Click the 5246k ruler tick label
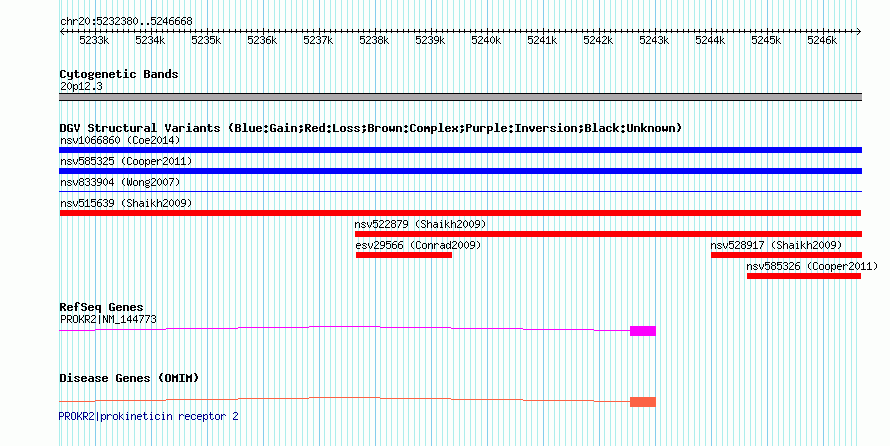Image resolution: width=890 pixels, height=446 pixels. pyautogui.click(x=822, y=40)
